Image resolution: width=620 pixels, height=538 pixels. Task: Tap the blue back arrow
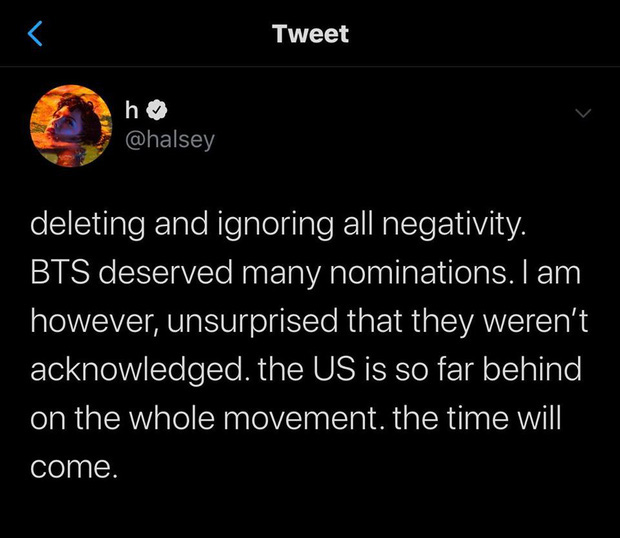click(x=35, y=34)
